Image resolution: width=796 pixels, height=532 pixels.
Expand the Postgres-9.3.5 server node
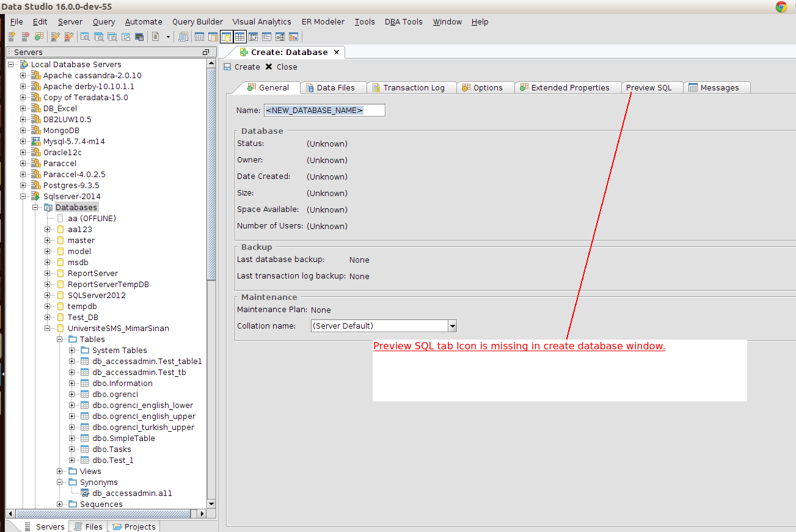click(x=23, y=185)
